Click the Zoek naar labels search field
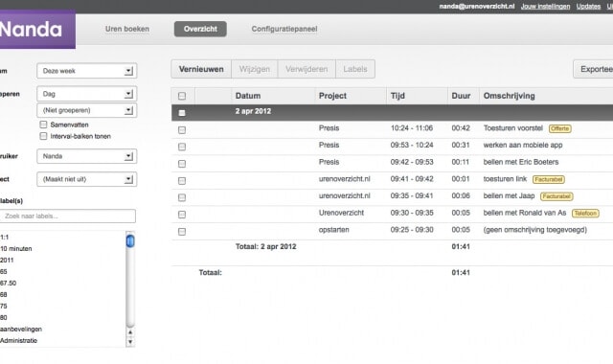 (68, 216)
